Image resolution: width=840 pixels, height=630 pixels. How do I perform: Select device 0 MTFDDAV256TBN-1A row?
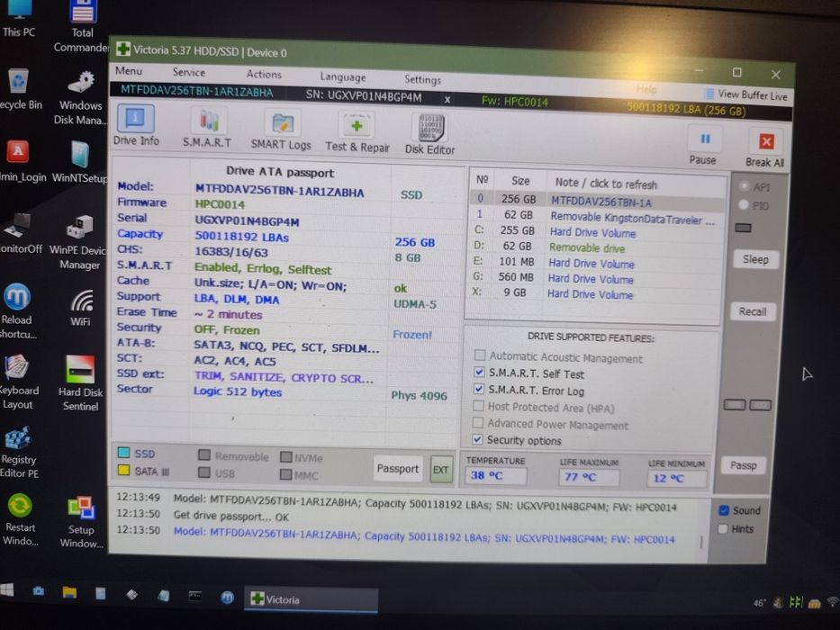pyautogui.click(x=596, y=200)
